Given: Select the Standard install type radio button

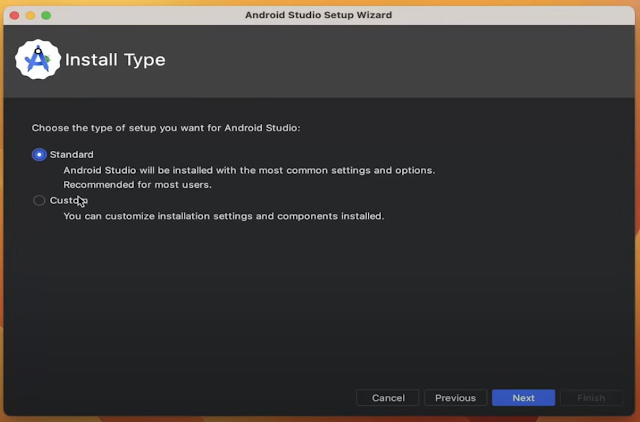Looking at the screenshot, I should [x=39, y=155].
